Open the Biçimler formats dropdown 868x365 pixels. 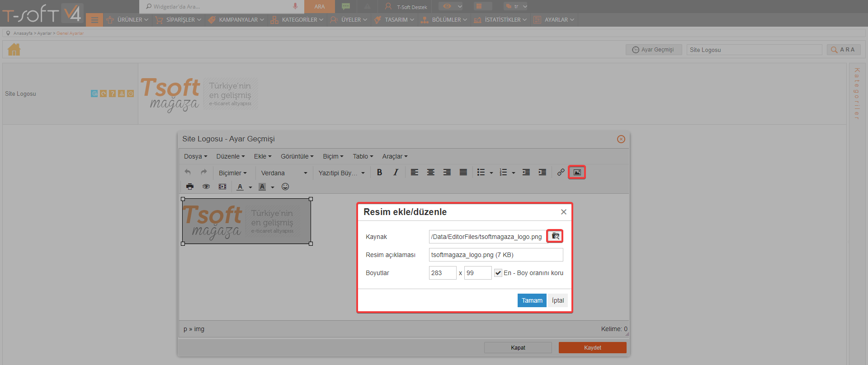pos(233,173)
